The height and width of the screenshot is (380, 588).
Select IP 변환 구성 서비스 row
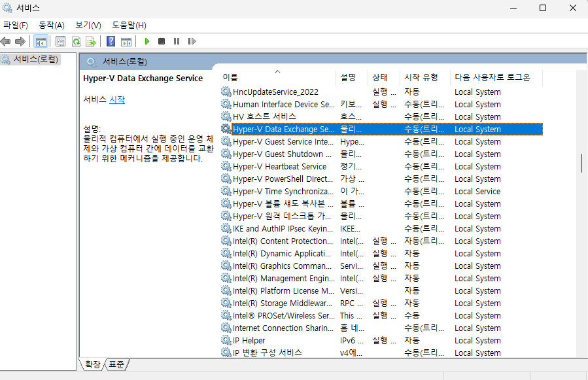click(x=381, y=353)
